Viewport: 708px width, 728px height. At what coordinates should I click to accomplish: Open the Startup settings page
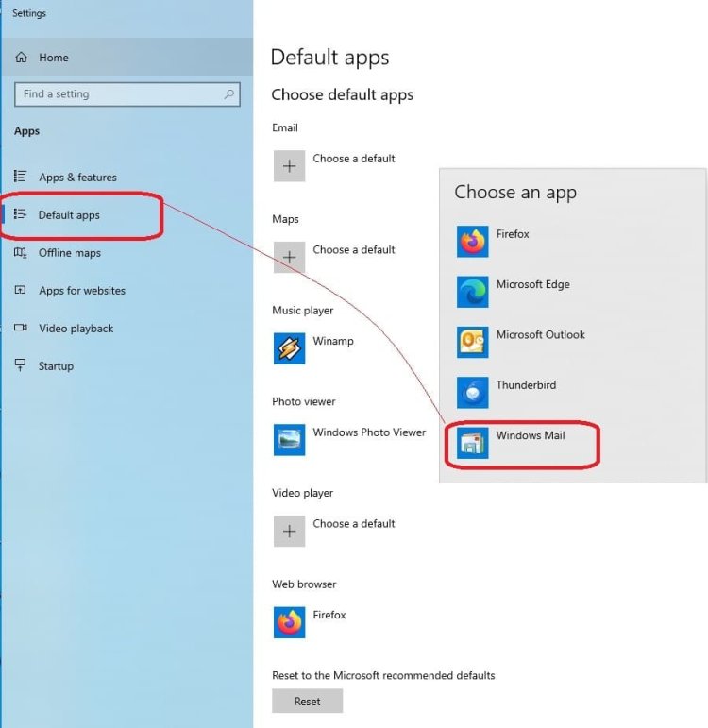[56, 366]
